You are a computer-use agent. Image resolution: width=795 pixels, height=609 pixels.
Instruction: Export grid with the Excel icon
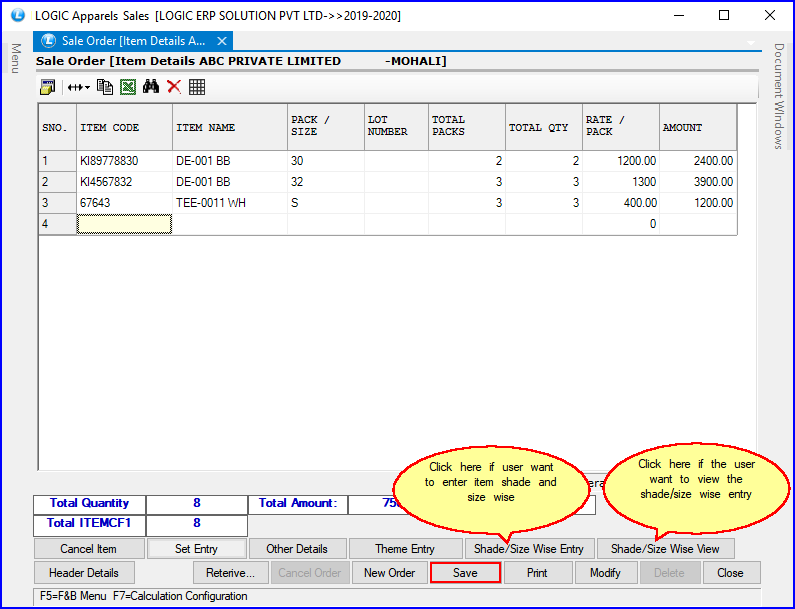(x=128, y=87)
